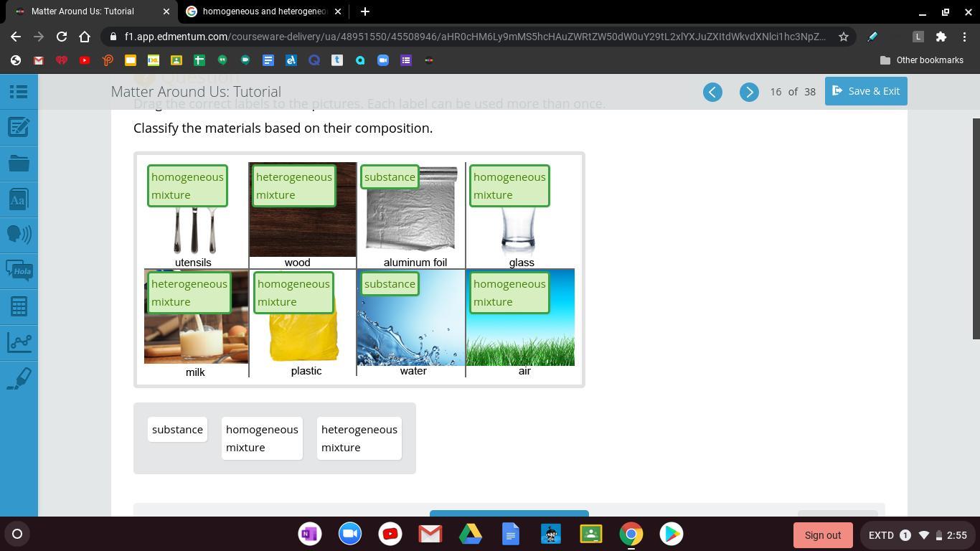Click the browser back arrow
This screenshot has height=551, width=980.
coord(16,37)
